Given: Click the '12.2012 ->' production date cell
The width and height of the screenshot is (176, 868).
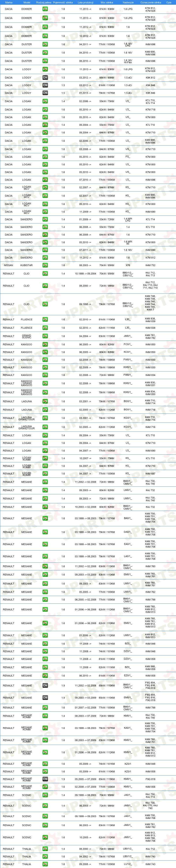Looking at the screenshot, I should pyautogui.click(x=85, y=36).
